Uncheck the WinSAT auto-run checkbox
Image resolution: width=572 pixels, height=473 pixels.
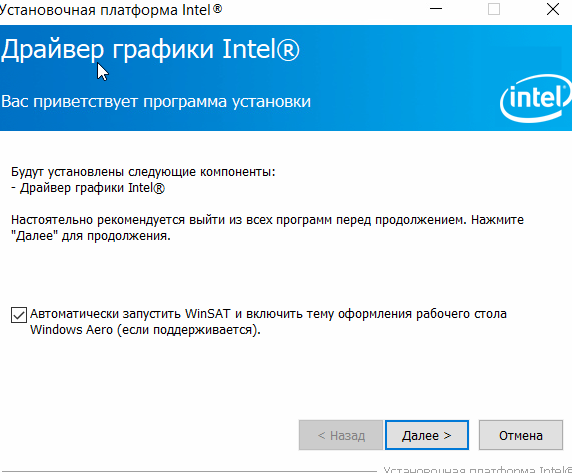(x=19, y=315)
